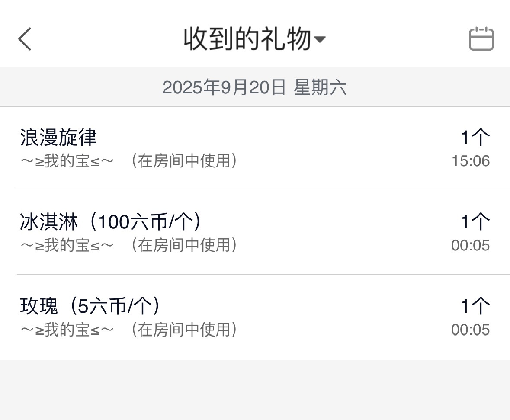Screen dimensions: 510x420
Task: Click （在房间中使用）in the 浪漫旋律 row
Action: [x=184, y=161]
